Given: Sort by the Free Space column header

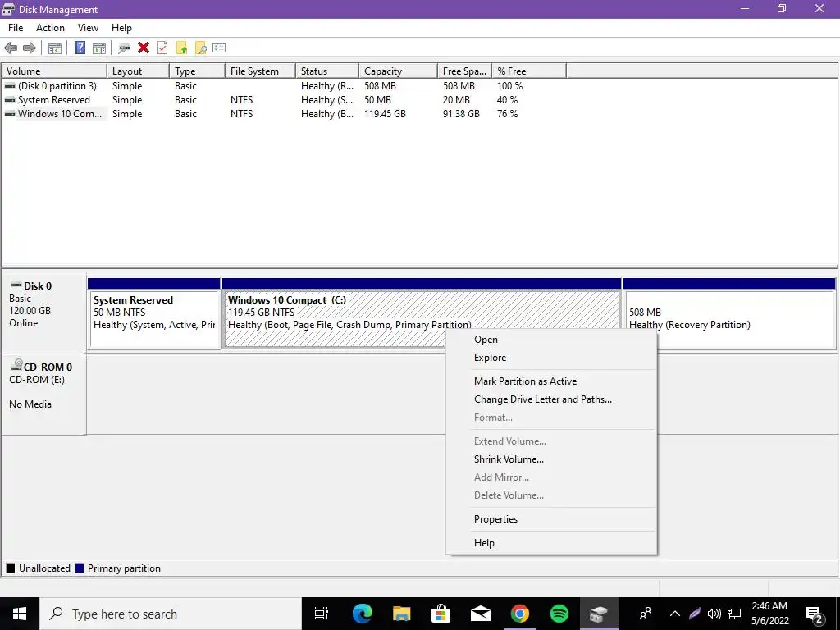Looking at the screenshot, I should pyautogui.click(x=464, y=71).
